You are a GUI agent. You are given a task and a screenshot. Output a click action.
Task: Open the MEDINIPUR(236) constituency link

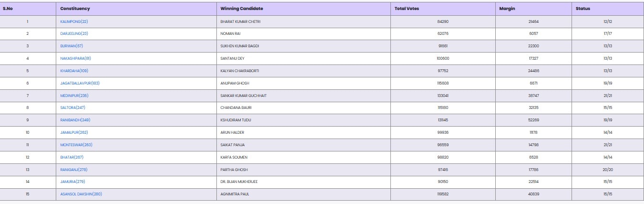tap(74, 96)
